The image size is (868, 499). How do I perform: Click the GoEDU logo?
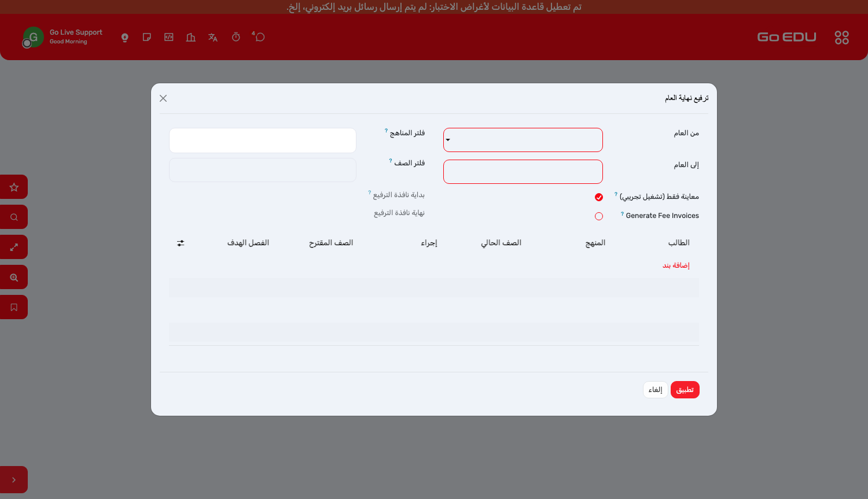pos(786,37)
